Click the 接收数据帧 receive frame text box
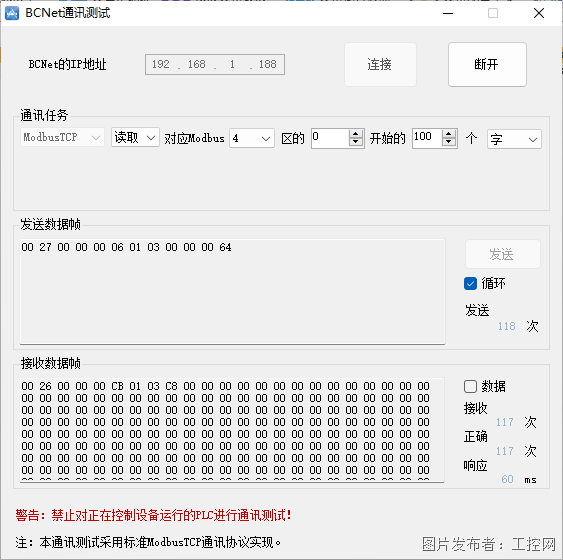Image resolution: width=563 pixels, height=560 pixels. (x=232, y=430)
